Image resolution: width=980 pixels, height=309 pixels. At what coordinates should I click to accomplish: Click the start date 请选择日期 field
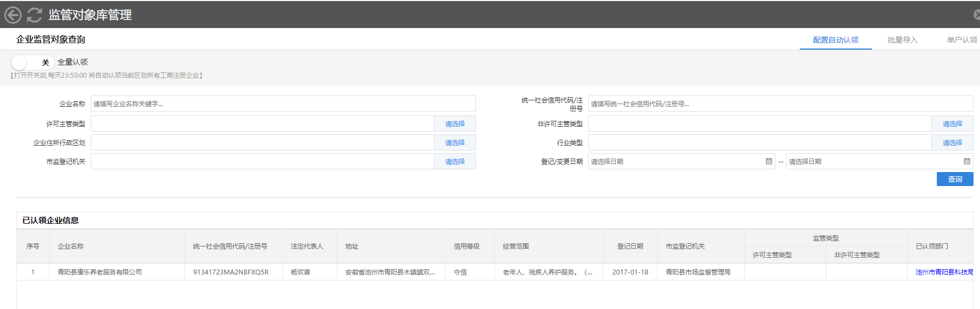pyautogui.click(x=675, y=161)
